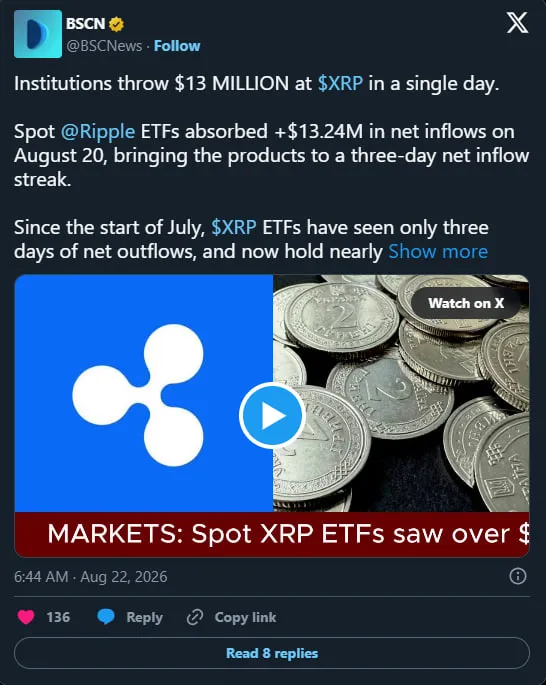The height and width of the screenshot is (685, 546).
Task: Click the BSCN profile avatar
Action: [x=38, y=34]
